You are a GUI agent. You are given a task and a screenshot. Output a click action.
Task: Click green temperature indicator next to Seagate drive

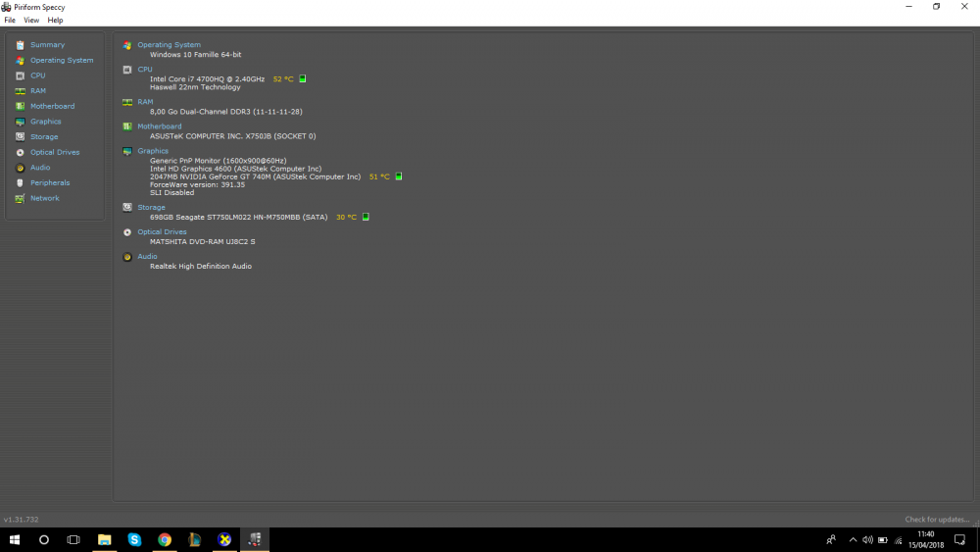point(366,217)
